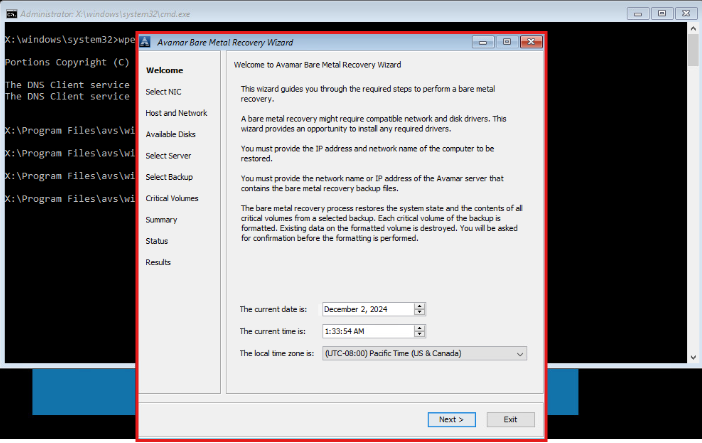Click "X:\windows\system32>wpe" line in cmd
Screen dimensions: 702x443
(70, 40)
